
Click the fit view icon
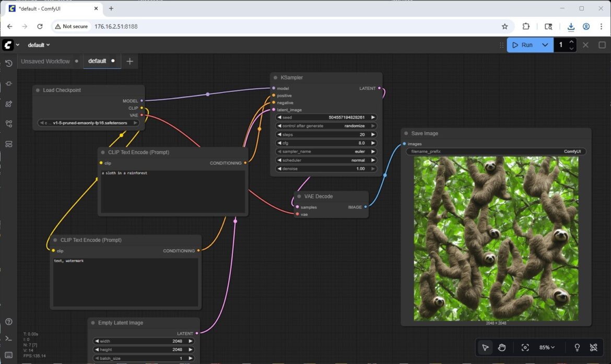tap(525, 347)
